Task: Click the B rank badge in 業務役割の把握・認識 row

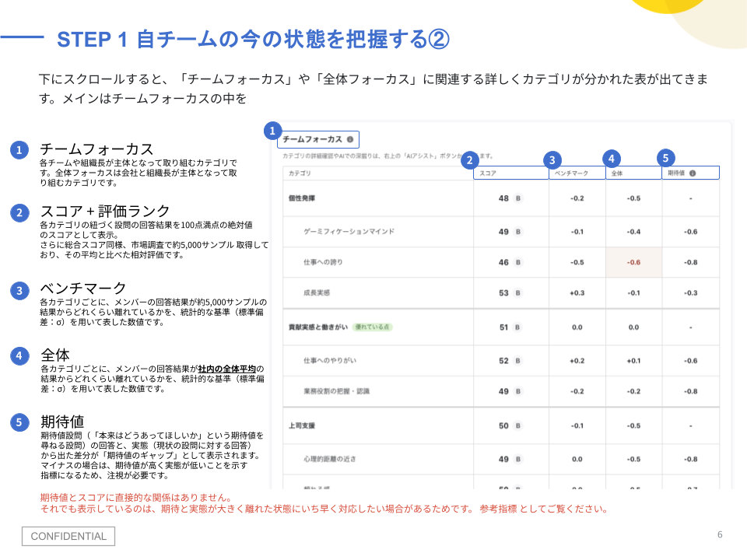Action: [518, 391]
